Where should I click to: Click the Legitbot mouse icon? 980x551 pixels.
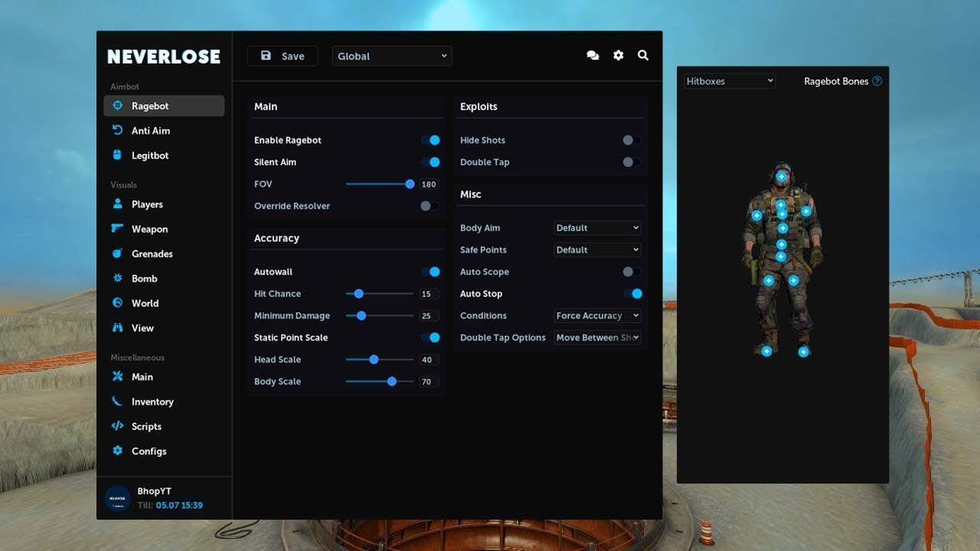pos(117,155)
